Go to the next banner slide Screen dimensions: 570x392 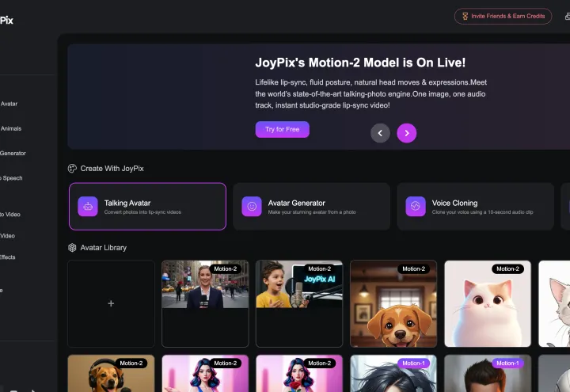pyautogui.click(x=406, y=133)
